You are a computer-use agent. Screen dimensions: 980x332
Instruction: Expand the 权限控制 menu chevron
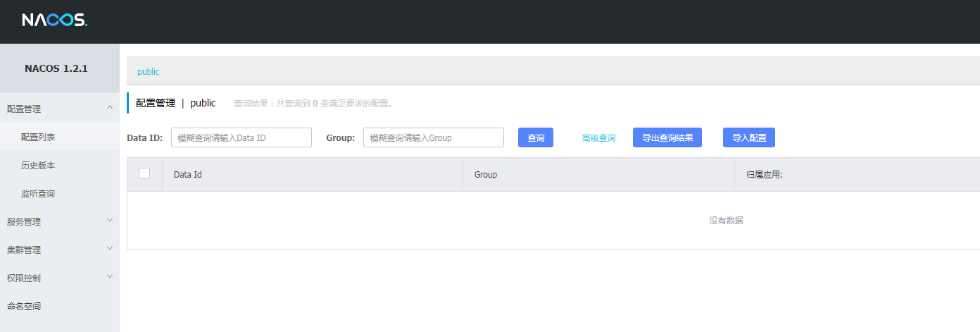click(109, 276)
